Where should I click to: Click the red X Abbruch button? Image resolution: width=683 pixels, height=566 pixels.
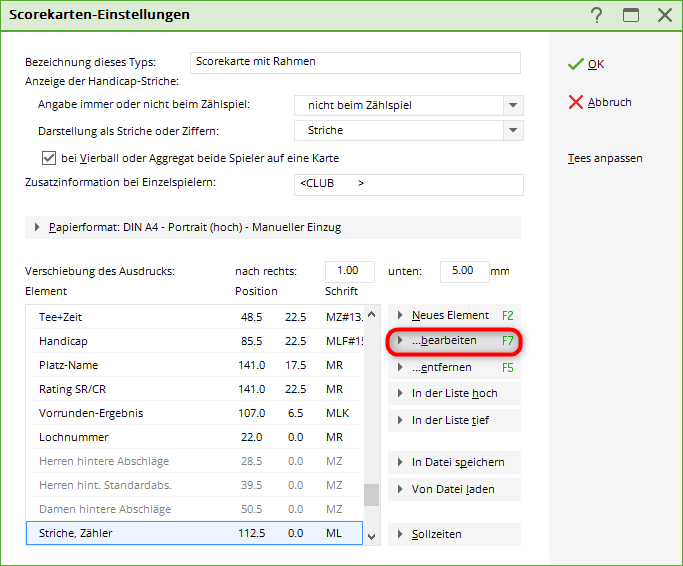[x=599, y=102]
